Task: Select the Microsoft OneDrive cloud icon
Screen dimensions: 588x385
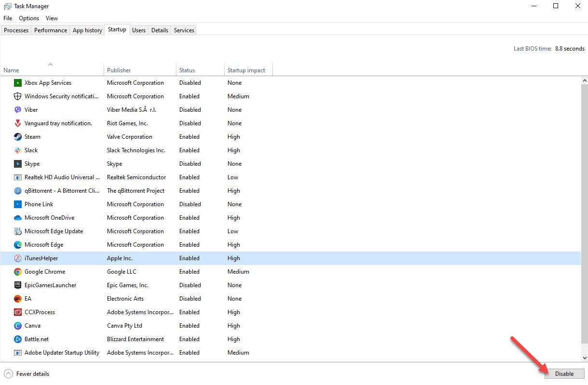Action: tap(18, 218)
